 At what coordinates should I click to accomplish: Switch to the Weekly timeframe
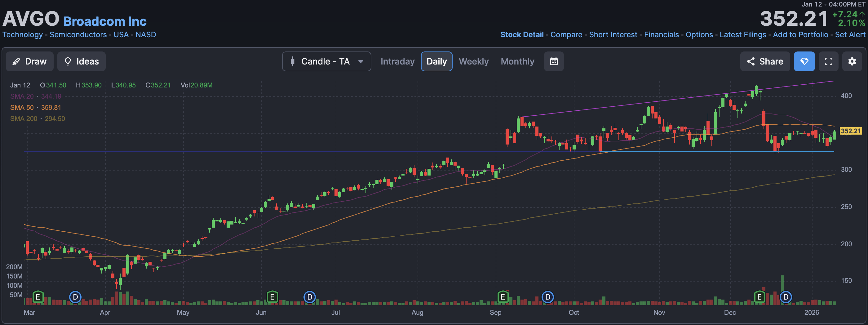point(473,61)
